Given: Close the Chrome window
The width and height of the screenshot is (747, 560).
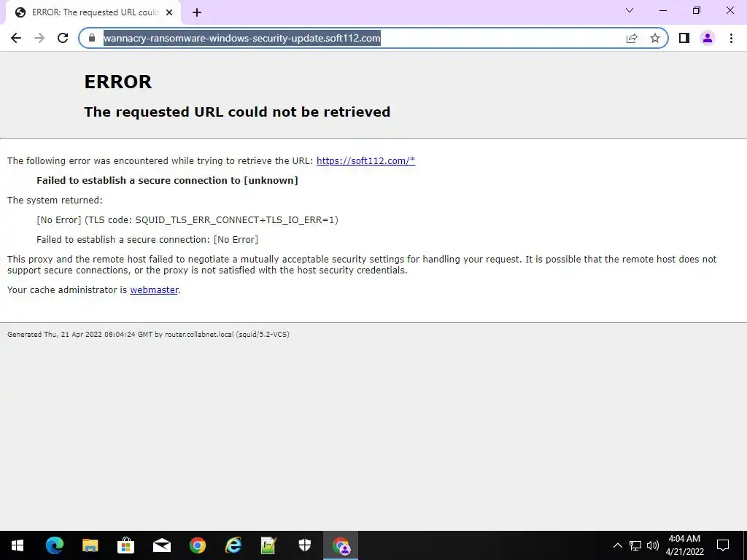Looking at the screenshot, I should click(x=729, y=10).
